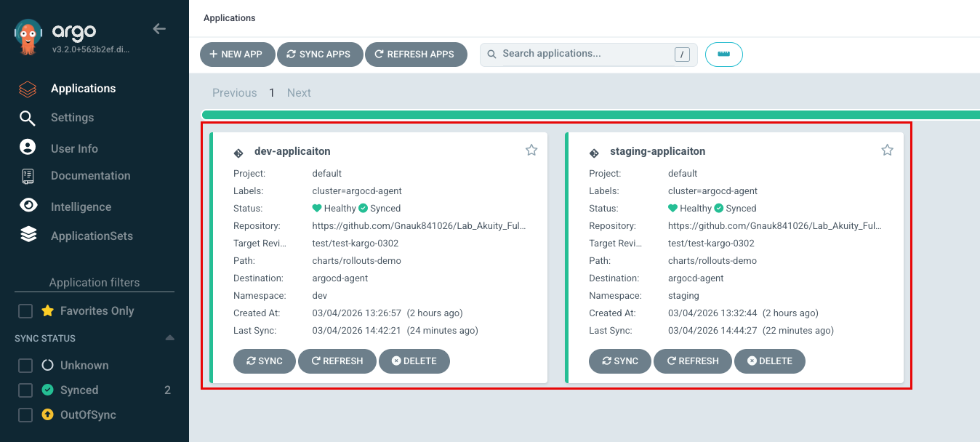Sync the staging-applicaiton app

coord(620,361)
